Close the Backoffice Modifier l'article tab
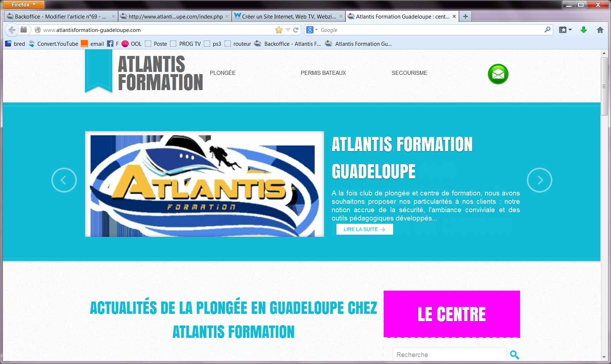This screenshot has height=364, width=611. coord(113,16)
